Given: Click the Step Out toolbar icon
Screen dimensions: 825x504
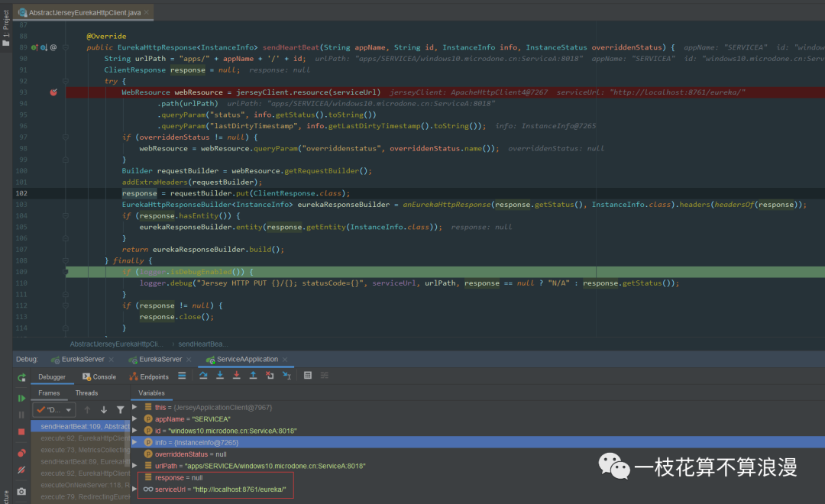Looking at the screenshot, I should (253, 376).
